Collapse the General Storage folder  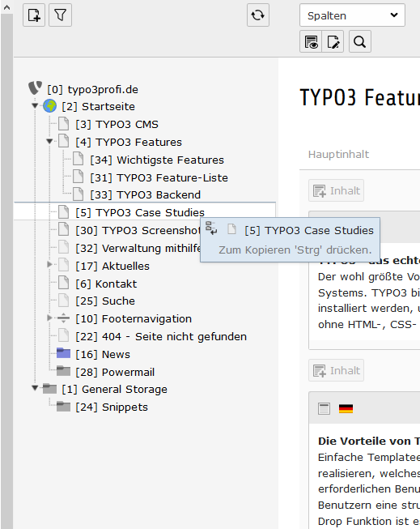35,388
